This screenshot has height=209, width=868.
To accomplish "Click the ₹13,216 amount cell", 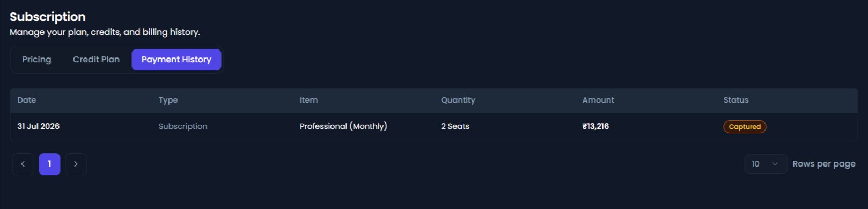I will pos(595,126).
